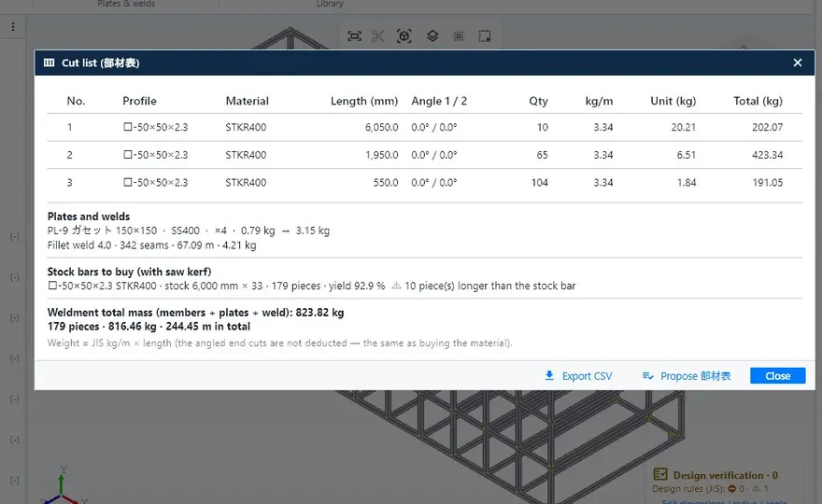Click the fit-to-view icon in viewport toolbar
The image size is (822, 504).
coord(354,36)
